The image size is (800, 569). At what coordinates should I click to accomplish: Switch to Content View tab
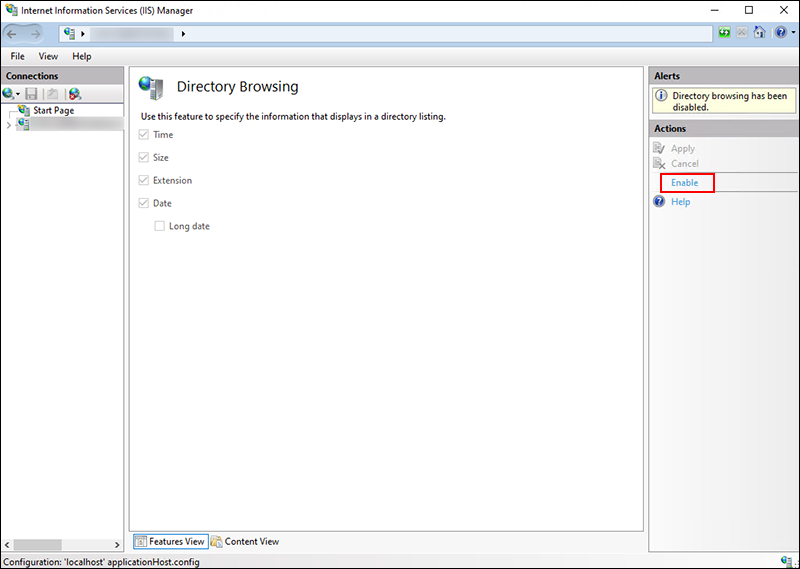tap(245, 541)
